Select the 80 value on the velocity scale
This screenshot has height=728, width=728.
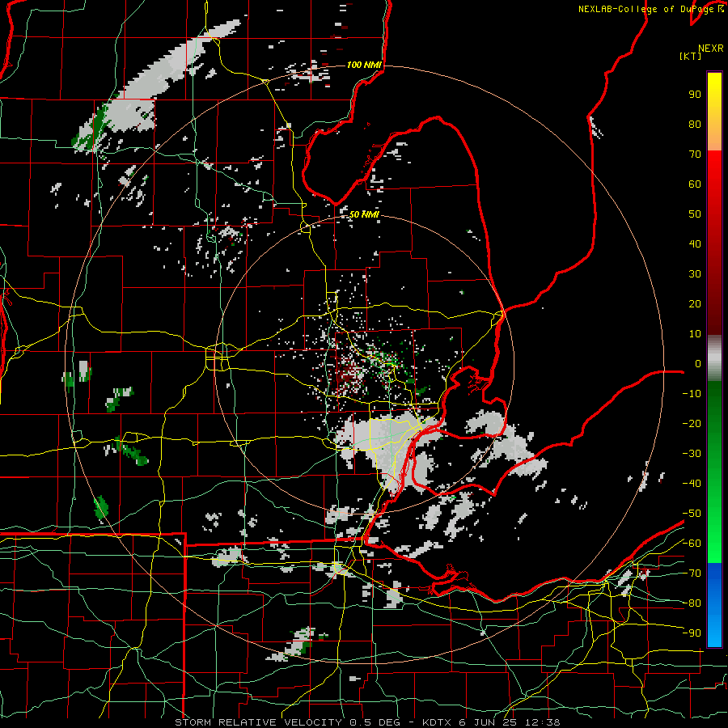click(695, 124)
